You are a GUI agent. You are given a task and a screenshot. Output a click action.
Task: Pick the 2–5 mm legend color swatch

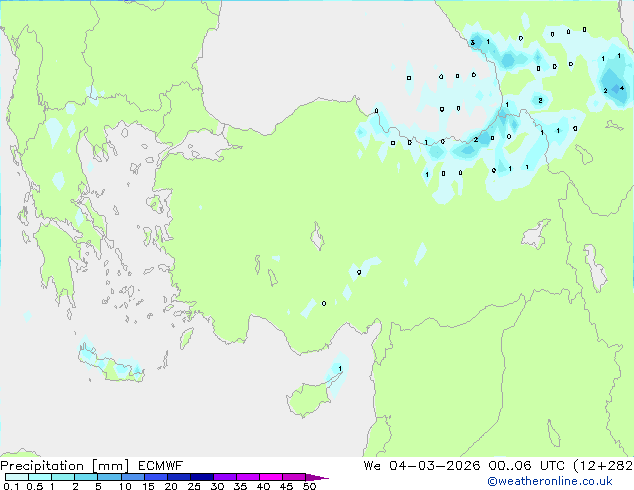pyautogui.click(x=86, y=477)
